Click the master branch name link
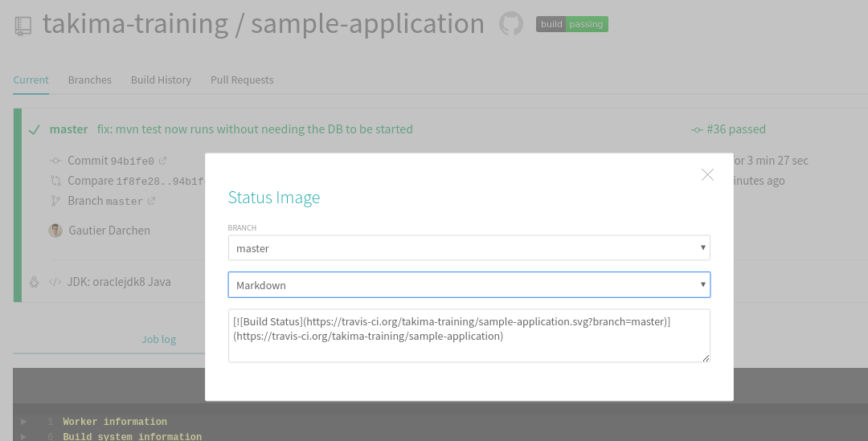This screenshot has height=441, width=868. click(x=68, y=129)
